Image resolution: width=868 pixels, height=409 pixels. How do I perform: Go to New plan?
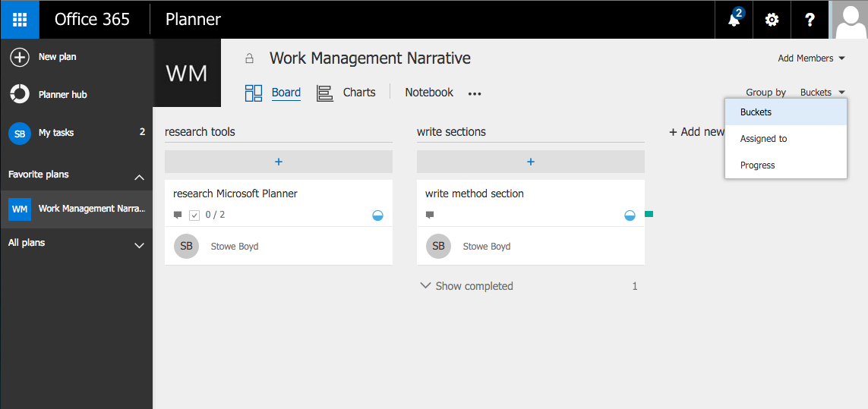58,56
